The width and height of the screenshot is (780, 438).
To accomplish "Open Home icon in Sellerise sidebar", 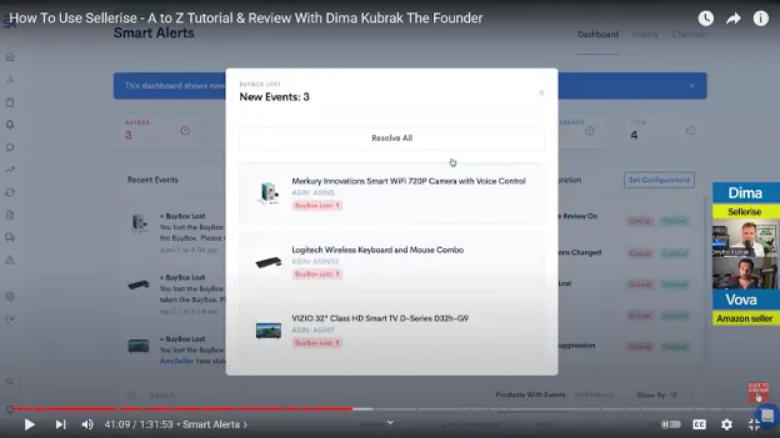I will 10,57.
